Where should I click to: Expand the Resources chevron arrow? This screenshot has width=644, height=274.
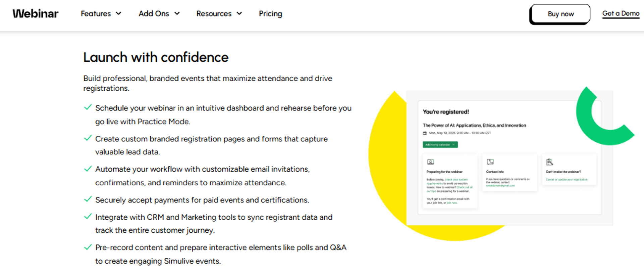(239, 13)
